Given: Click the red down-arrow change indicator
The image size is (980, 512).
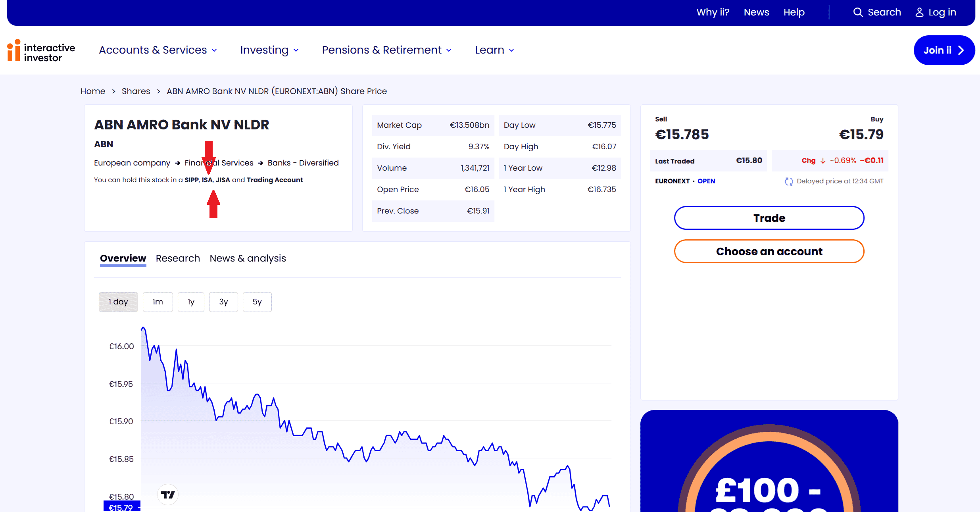Looking at the screenshot, I should [x=823, y=161].
